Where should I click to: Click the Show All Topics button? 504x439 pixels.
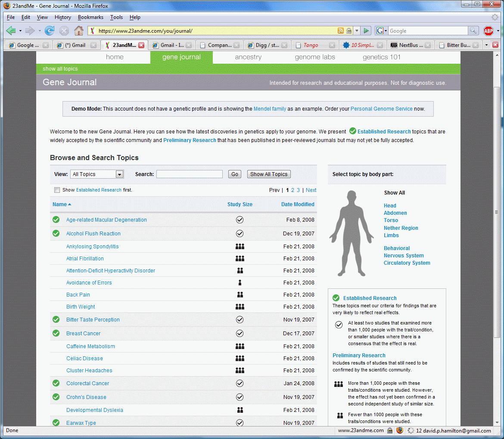click(x=269, y=174)
